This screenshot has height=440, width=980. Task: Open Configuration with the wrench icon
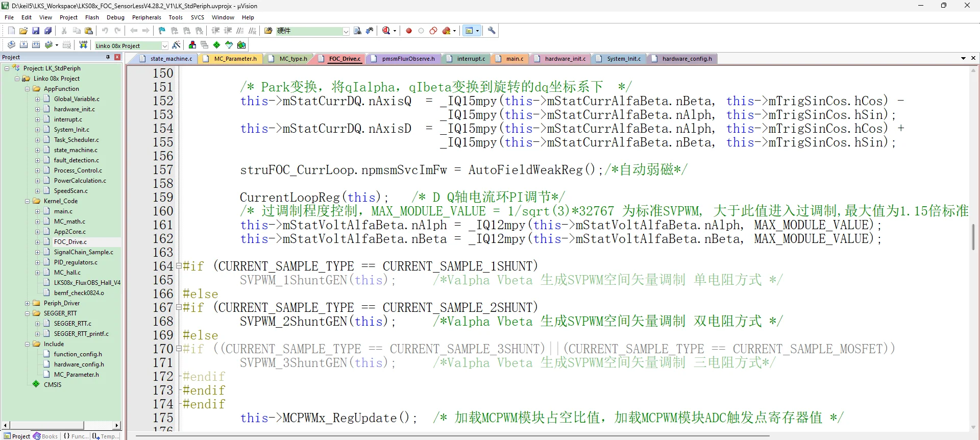tap(492, 31)
